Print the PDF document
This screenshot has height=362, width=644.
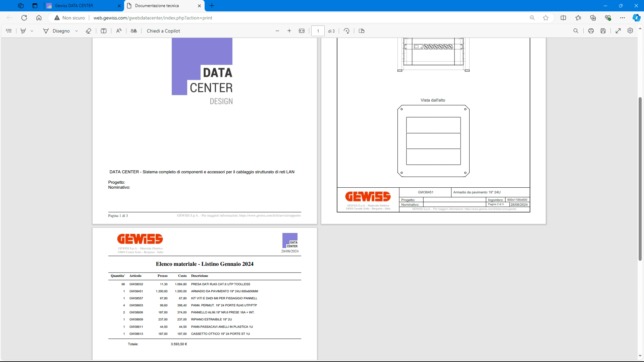(x=591, y=31)
